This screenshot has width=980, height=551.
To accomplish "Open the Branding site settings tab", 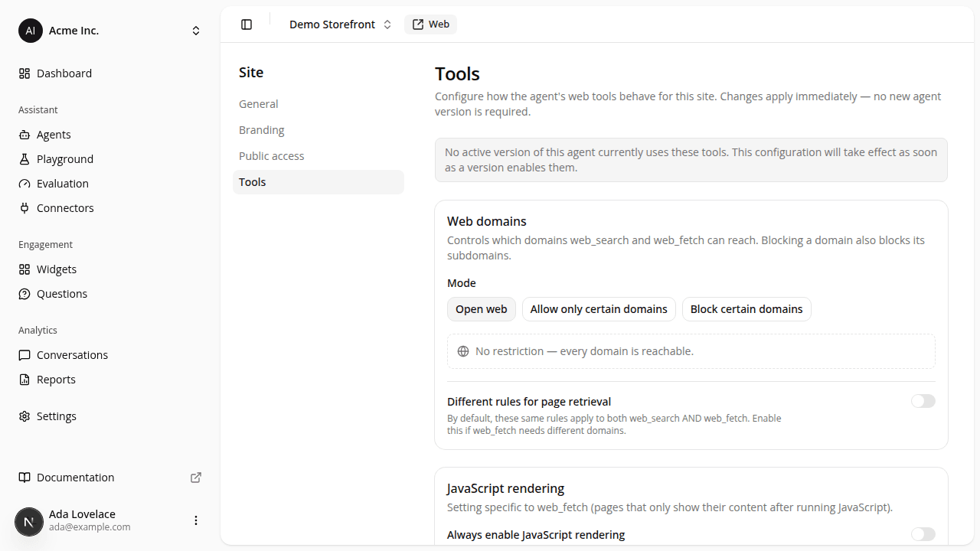I will pos(318,130).
